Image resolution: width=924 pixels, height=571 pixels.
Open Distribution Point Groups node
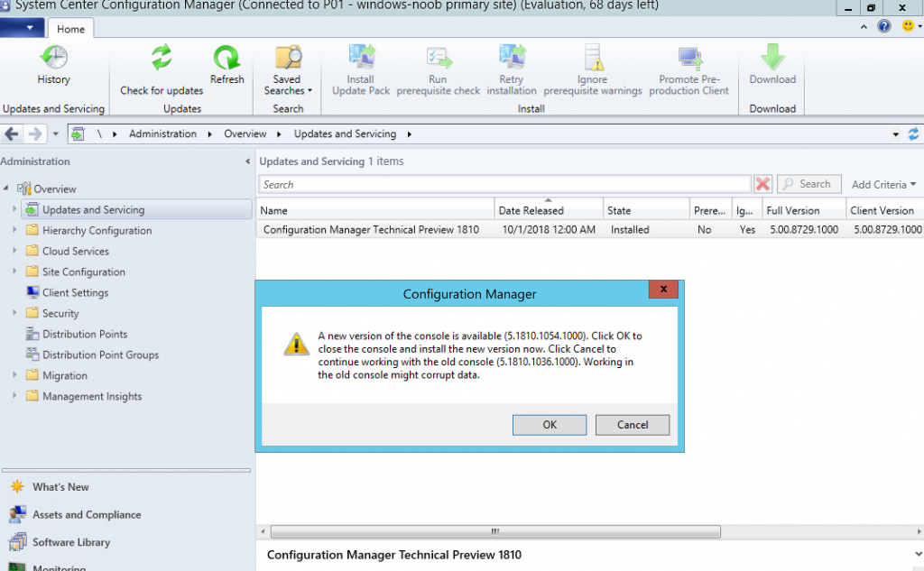[x=100, y=355]
